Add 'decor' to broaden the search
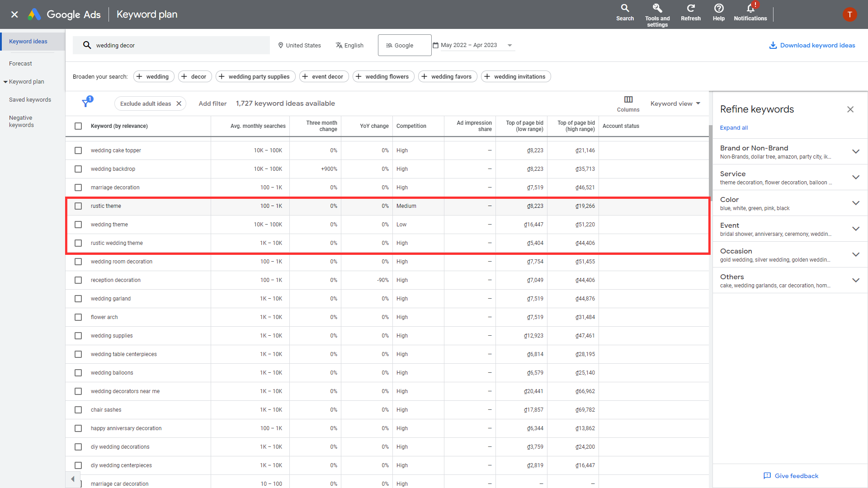The height and width of the screenshot is (488, 868). point(194,76)
